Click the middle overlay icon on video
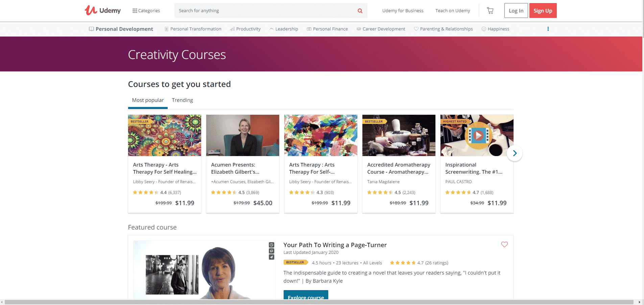This screenshot has height=305, width=644. pos(271,251)
